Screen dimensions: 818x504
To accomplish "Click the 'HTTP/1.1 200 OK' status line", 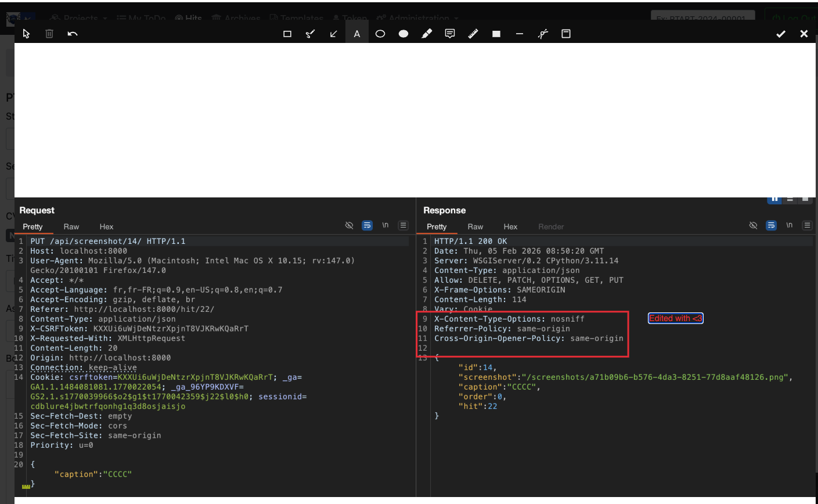I will click(471, 241).
